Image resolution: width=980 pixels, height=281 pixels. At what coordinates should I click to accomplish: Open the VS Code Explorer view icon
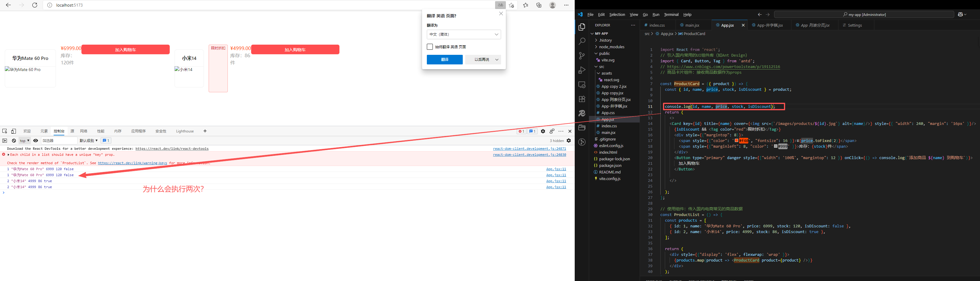(582, 27)
